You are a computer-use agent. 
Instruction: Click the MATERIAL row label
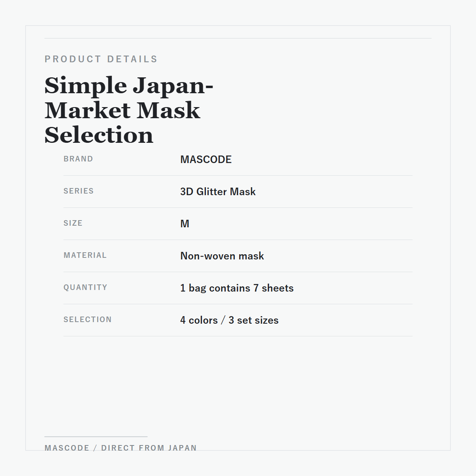[x=85, y=255]
